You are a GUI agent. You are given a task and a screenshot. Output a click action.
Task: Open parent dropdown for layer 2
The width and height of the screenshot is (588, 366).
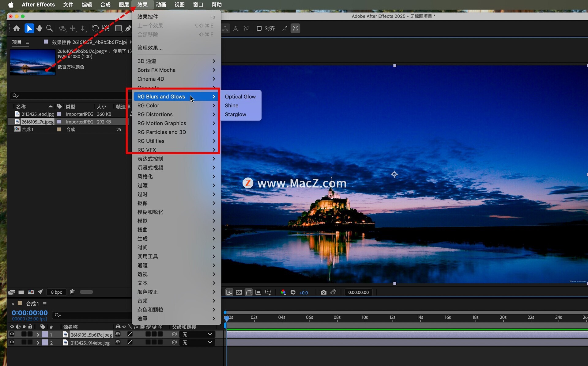coord(197,342)
